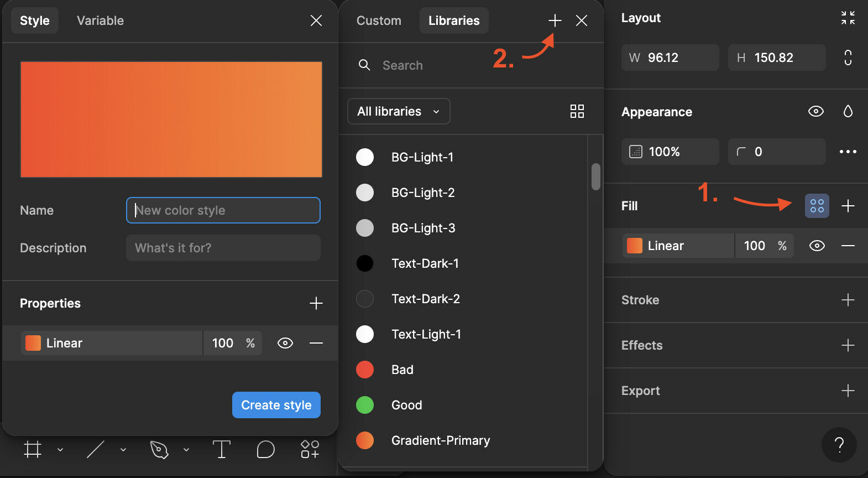Open more Appearance options ellipsis
The image size is (868, 478).
[x=848, y=152]
